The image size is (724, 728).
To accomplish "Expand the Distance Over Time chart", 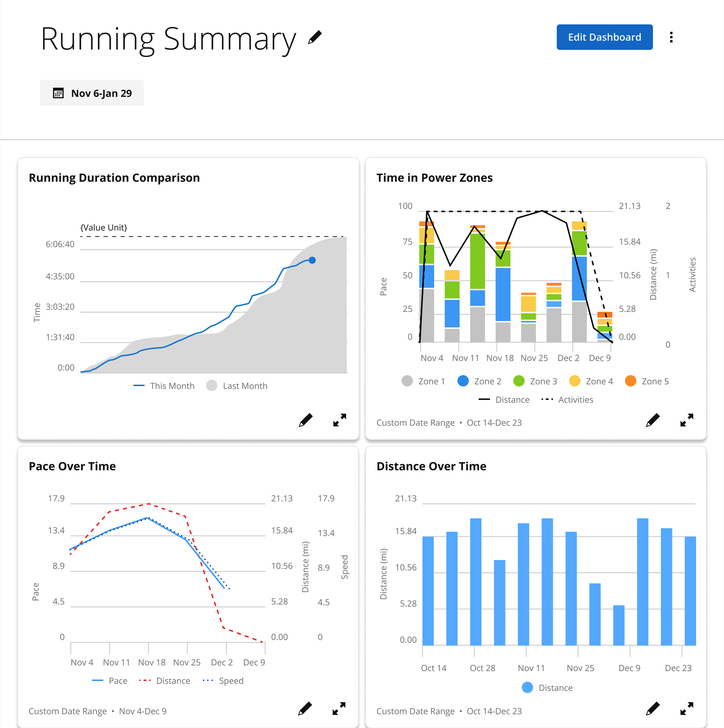I will pos(686,708).
